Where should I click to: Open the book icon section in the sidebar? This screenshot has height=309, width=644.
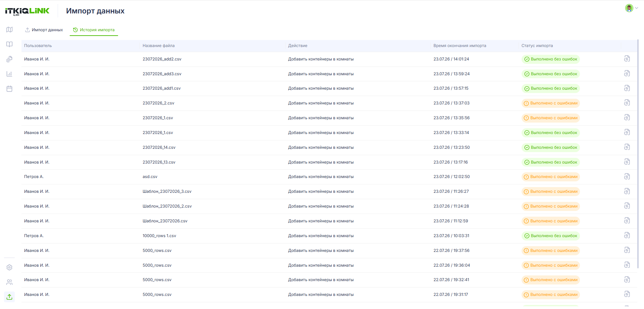click(9, 44)
